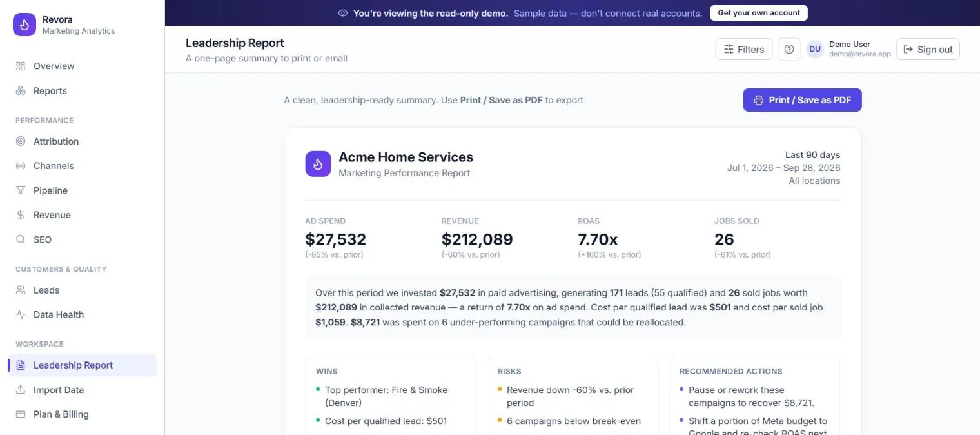Screen dimensions: 980x435
Task: Click Cost per qualified lead: $501 bullet
Action: tap(386, 421)
